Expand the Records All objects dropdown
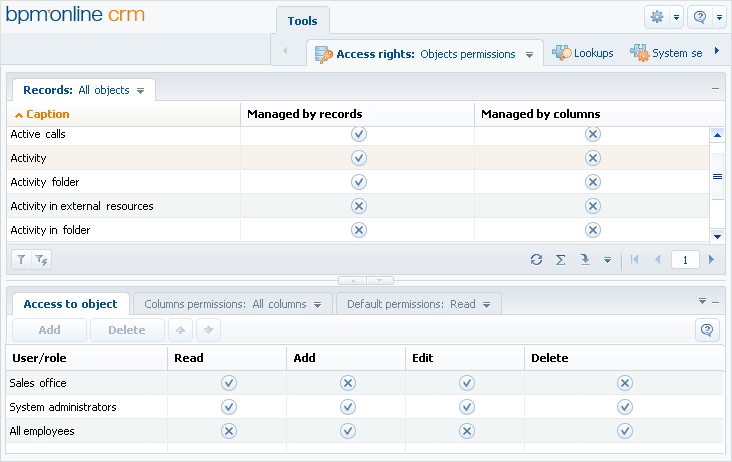This screenshot has width=732, height=462. pyautogui.click(x=141, y=91)
